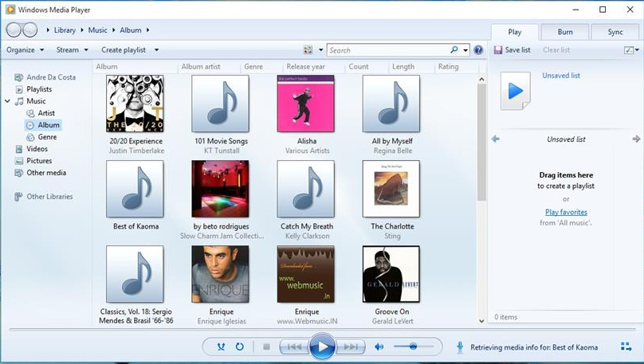Screen dimensions: 644x364
Task: Select the Groove On album cover
Action: point(391,274)
